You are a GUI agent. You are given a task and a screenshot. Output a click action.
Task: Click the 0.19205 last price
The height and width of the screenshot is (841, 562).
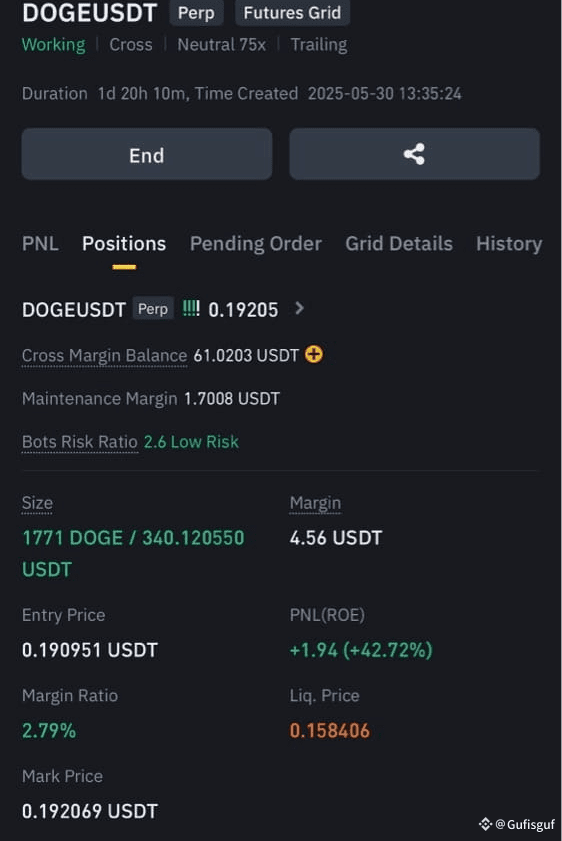243,309
